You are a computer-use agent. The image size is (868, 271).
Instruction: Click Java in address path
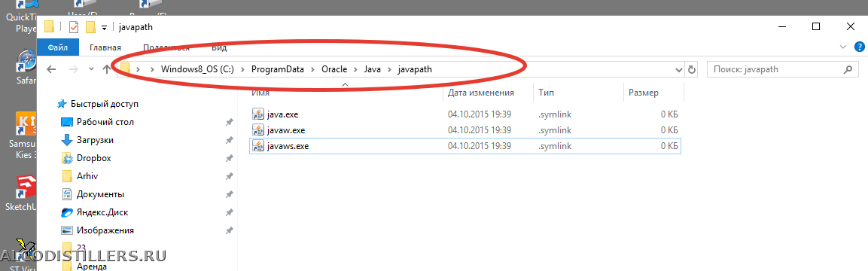coord(372,69)
